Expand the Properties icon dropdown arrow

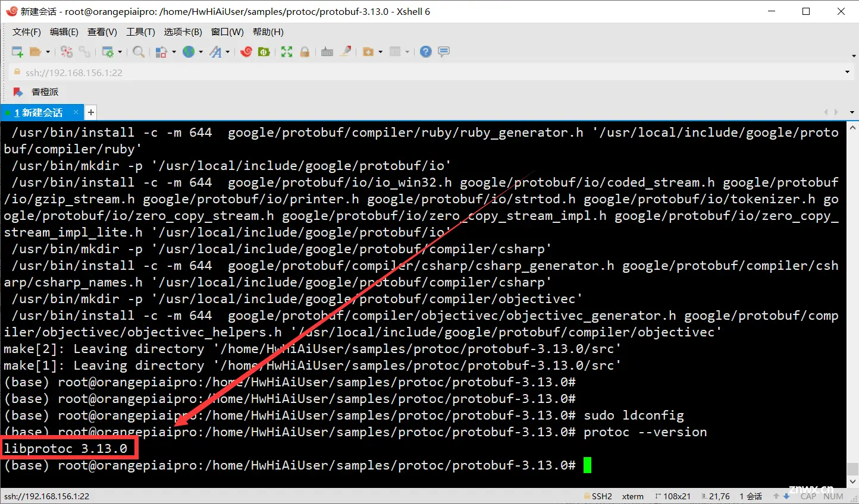pos(120,52)
